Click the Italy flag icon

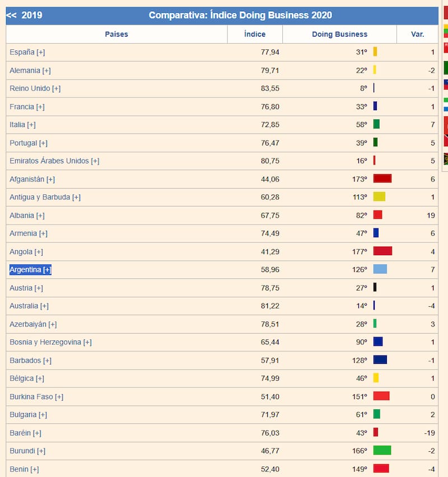376,124
